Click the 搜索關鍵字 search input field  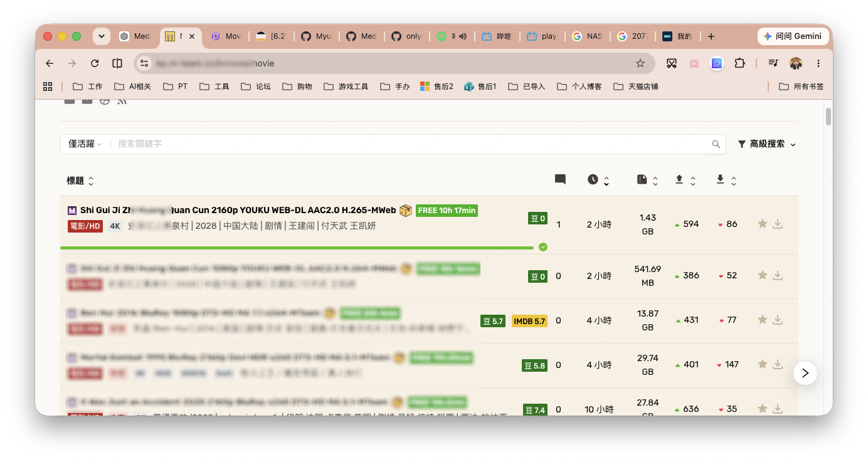coord(411,144)
